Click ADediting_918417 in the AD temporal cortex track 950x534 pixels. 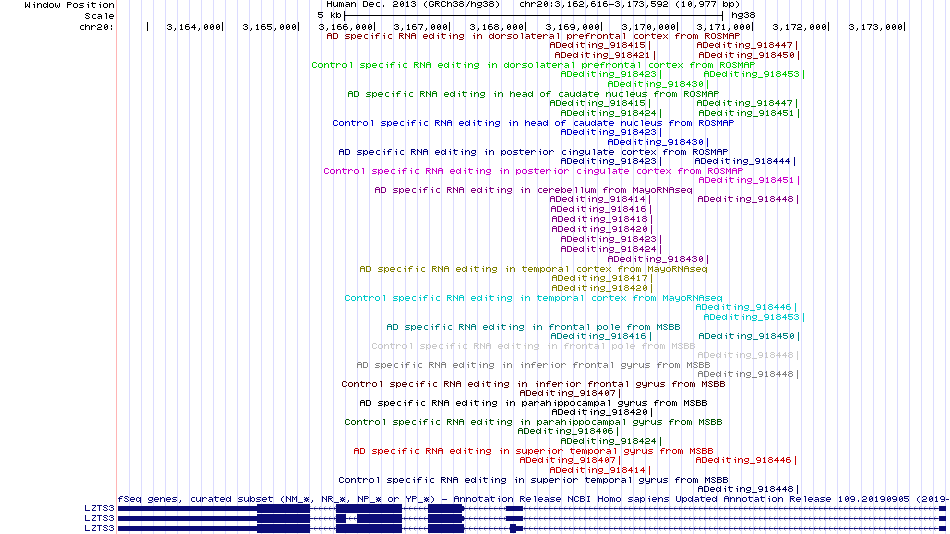[601, 278]
